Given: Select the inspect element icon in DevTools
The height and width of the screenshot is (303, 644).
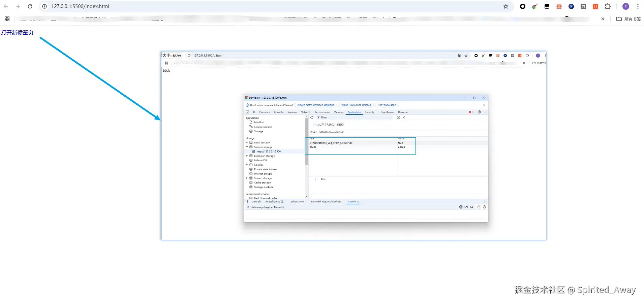Looking at the screenshot, I should 247,112.
